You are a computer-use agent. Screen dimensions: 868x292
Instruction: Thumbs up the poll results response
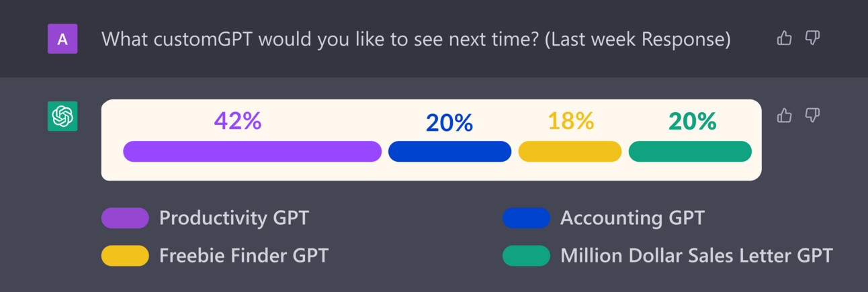point(784,115)
